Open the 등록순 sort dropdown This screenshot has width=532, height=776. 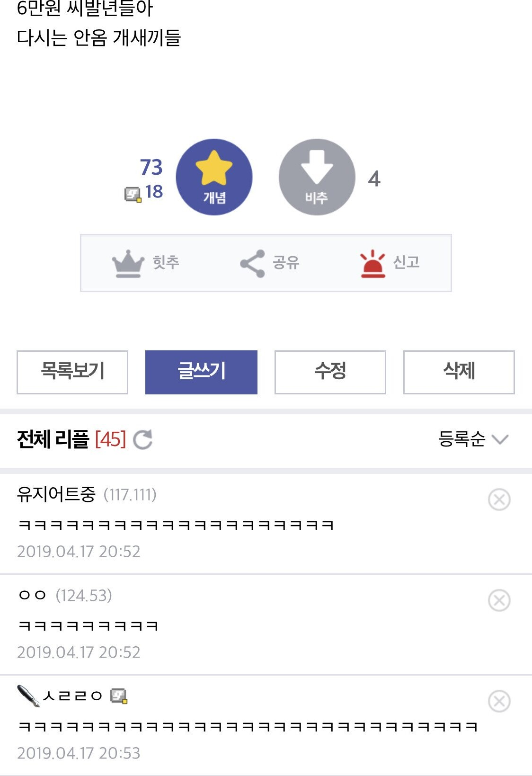[x=462, y=439]
